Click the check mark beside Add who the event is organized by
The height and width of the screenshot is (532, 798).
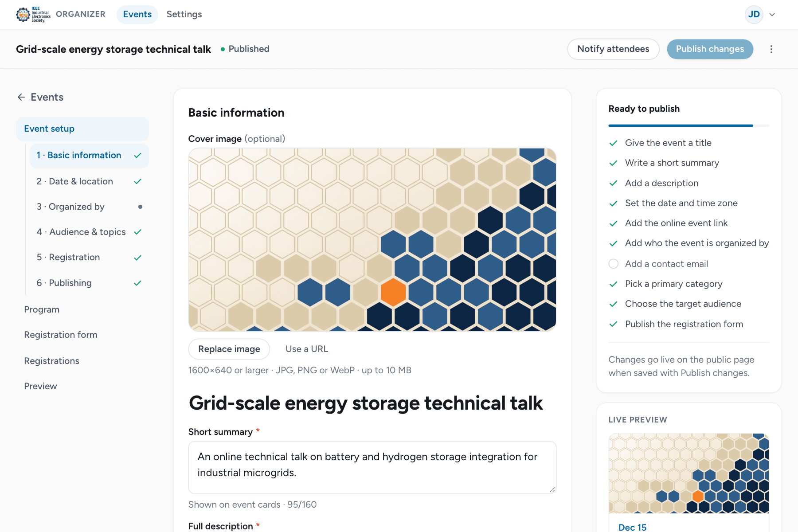click(614, 243)
